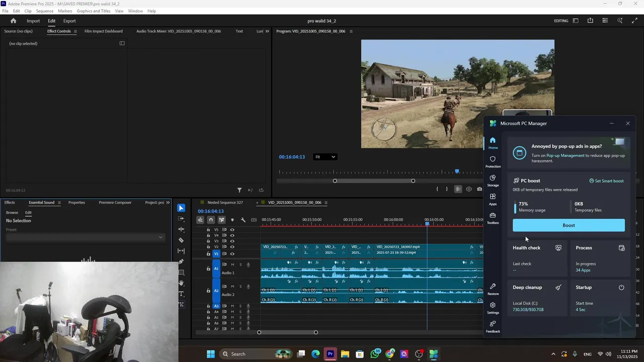
Task: Click the Set Smart boost link
Action: (606, 181)
